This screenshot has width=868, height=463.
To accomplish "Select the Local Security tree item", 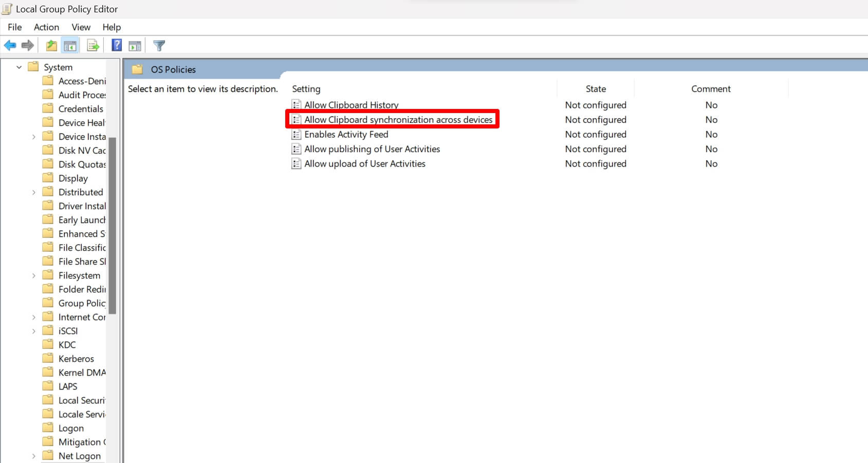I will [82, 400].
